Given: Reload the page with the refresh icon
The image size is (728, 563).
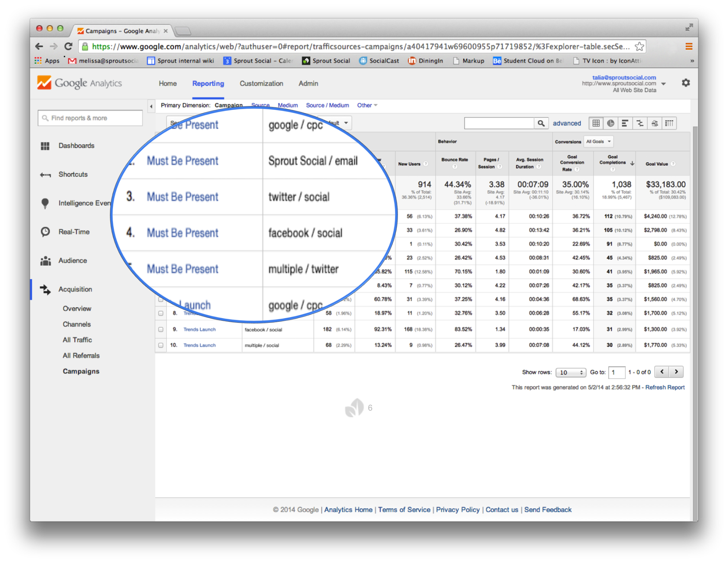Looking at the screenshot, I should click(x=68, y=46).
